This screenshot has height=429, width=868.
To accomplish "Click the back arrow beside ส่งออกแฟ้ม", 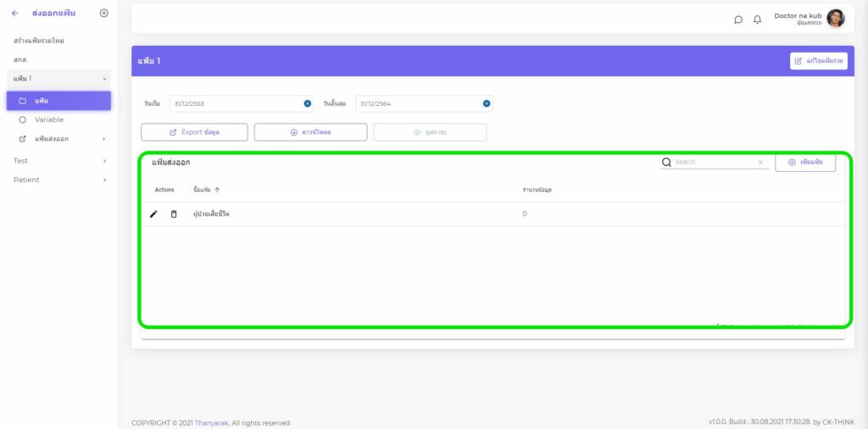I will (14, 13).
